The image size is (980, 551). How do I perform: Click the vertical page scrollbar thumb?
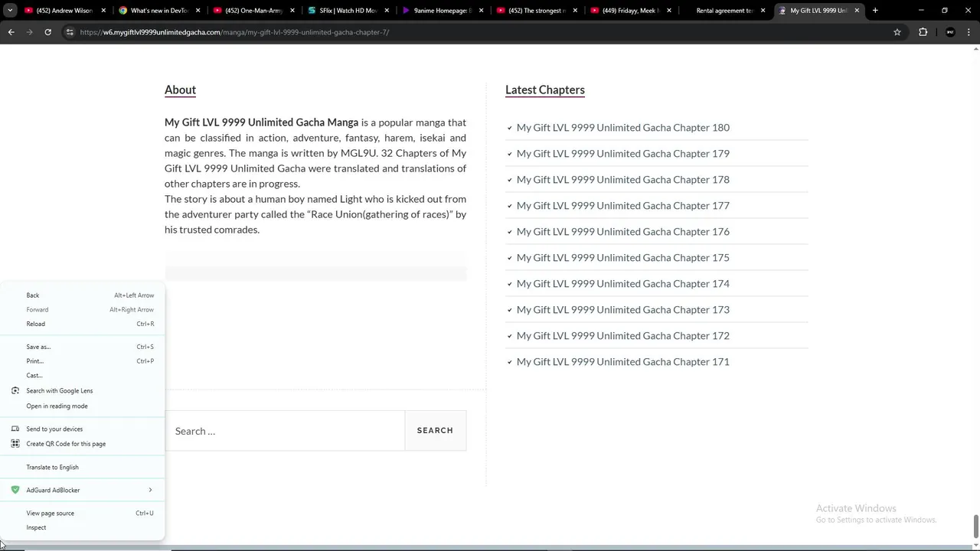click(x=975, y=527)
